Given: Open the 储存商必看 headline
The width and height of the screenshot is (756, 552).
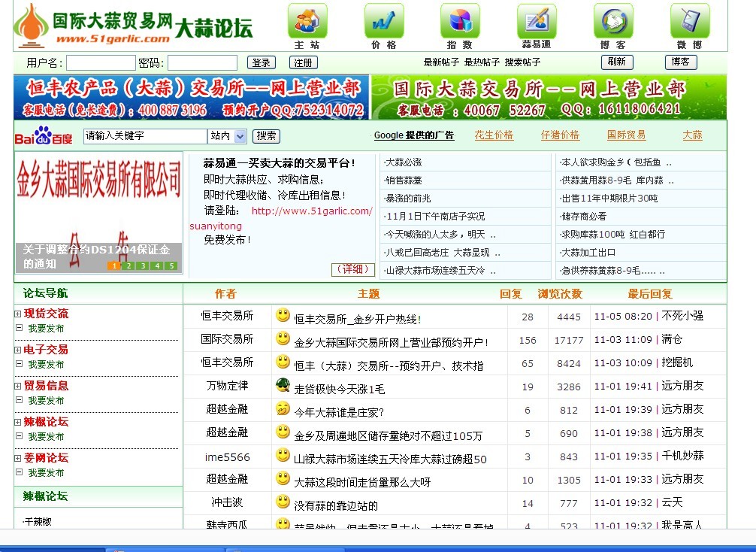Looking at the screenshot, I should coord(583,217).
